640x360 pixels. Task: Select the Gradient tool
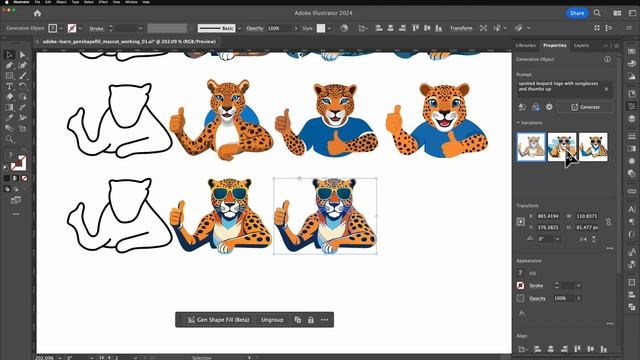(9, 107)
